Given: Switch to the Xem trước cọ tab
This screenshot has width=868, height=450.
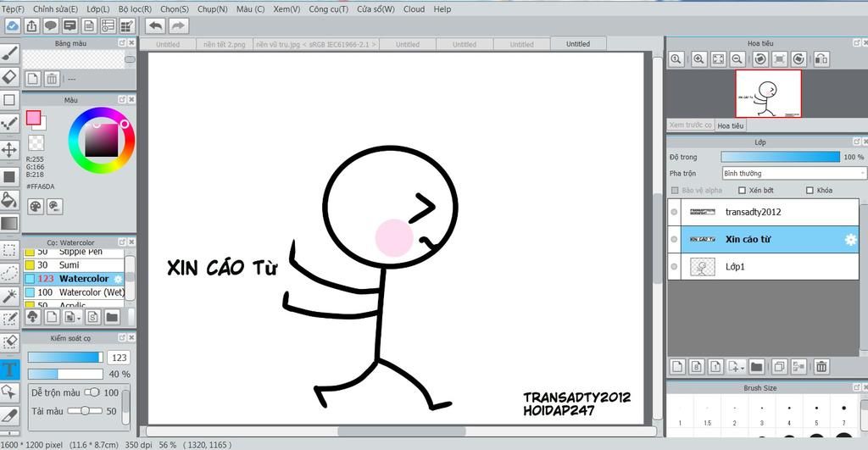Looking at the screenshot, I should pos(690,125).
